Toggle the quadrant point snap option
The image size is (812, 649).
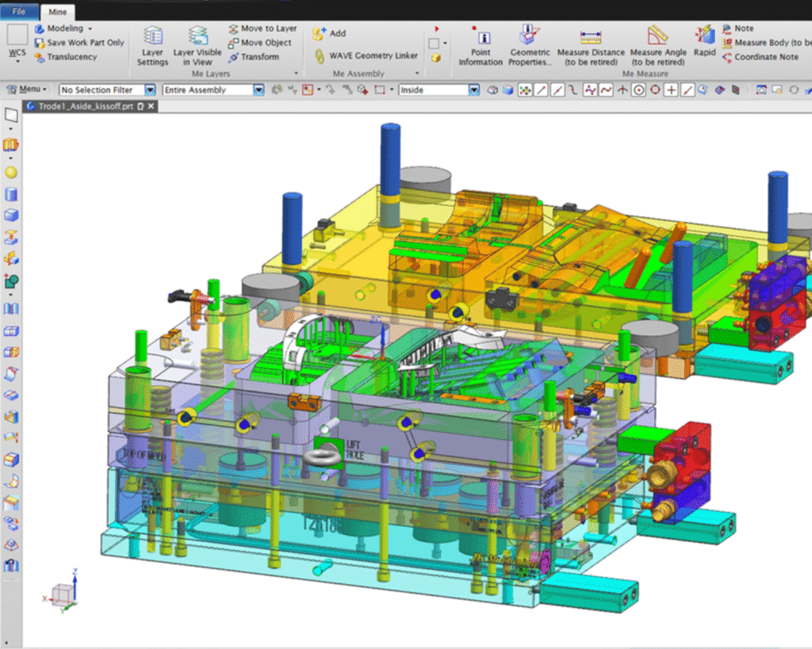[x=655, y=90]
